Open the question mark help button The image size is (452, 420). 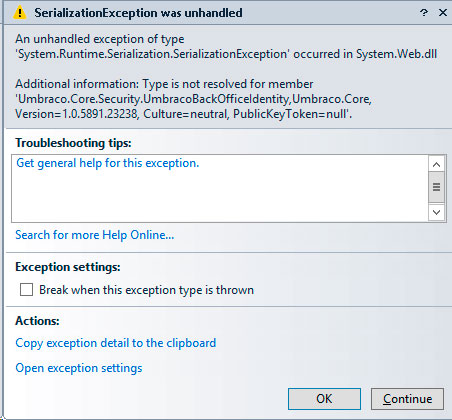424,13
